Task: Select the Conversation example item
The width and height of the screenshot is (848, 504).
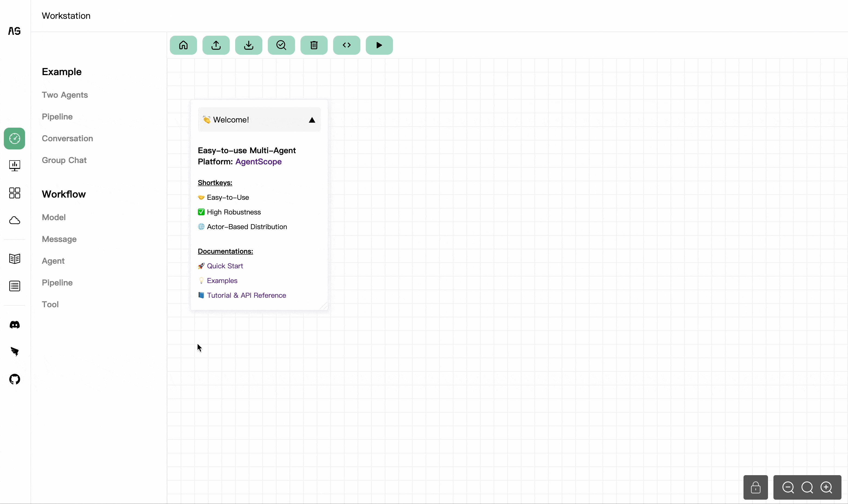Action: (x=67, y=138)
